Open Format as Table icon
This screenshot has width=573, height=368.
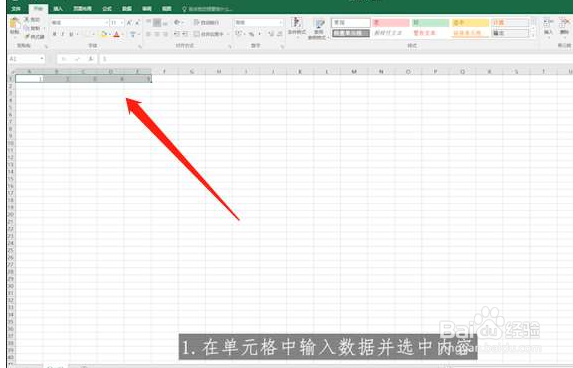[x=319, y=24]
